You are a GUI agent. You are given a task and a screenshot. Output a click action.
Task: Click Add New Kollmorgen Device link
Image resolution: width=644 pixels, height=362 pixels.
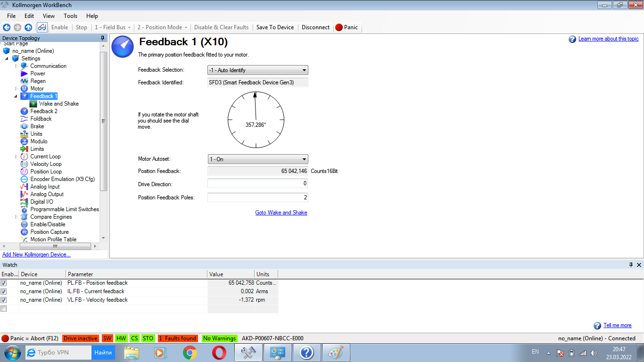coord(36,255)
